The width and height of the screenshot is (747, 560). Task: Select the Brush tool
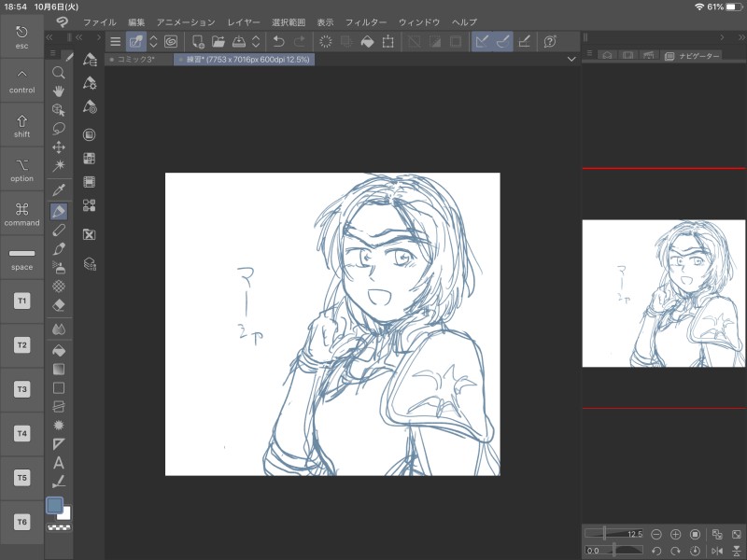pyautogui.click(x=59, y=248)
